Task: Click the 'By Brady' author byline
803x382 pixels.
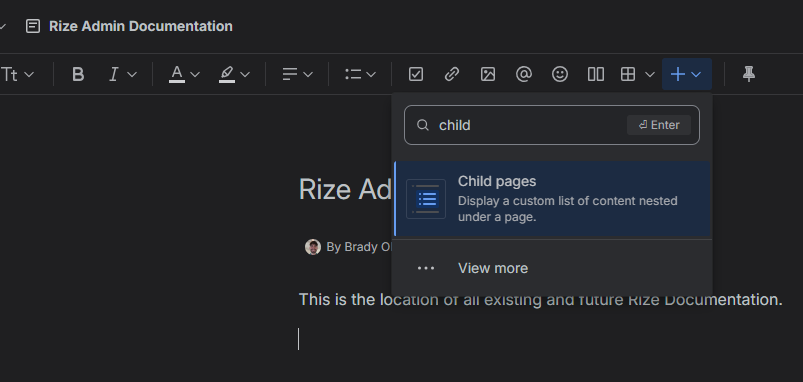Action: (x=359, y=247)
